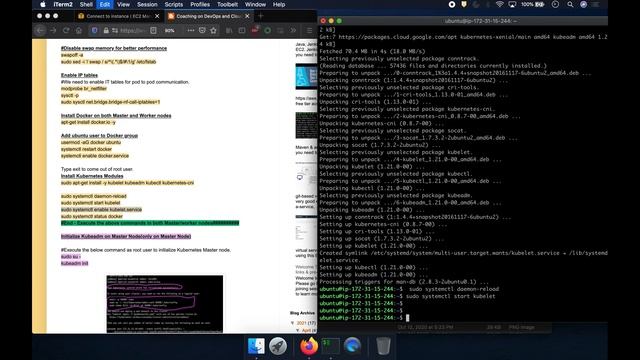The image size is (640, 360).
Task: Switch to Connect to instance EC2 tab
Action: click(118, 16)
